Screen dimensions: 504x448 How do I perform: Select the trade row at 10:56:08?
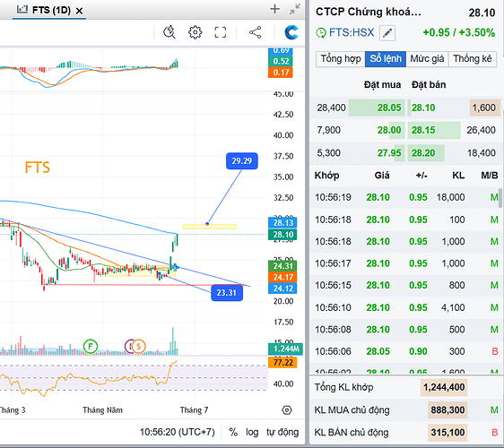tap(404, 330)
